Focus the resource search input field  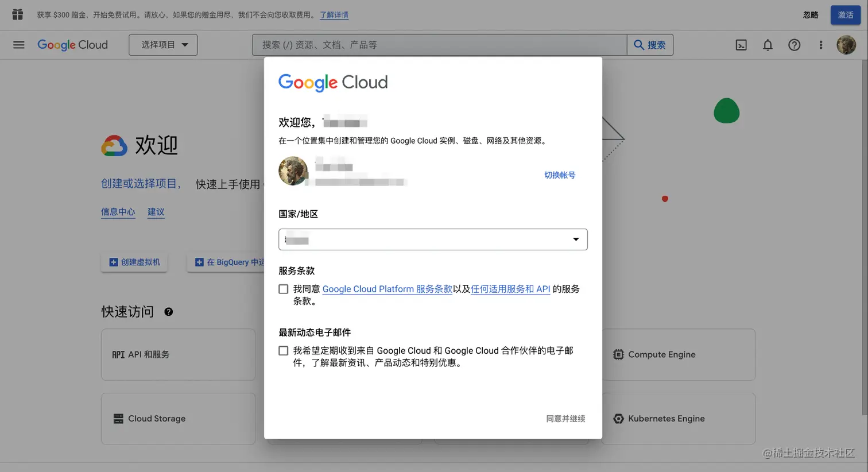click(439, 45)
